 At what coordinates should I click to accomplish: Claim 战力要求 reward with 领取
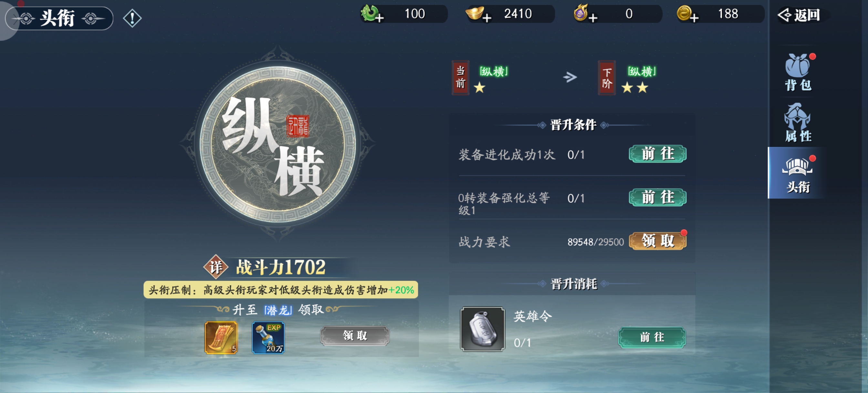click(657, 241)
